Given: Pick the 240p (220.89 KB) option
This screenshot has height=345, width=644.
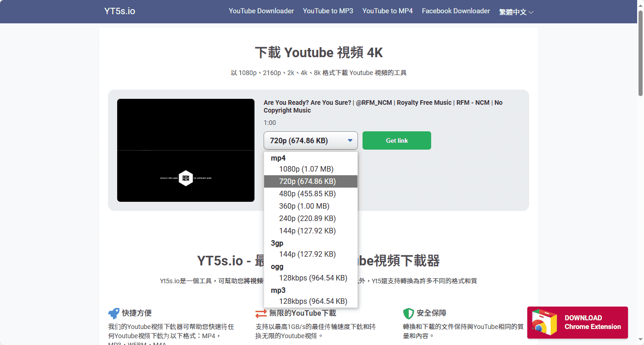Looking at the screenshot, I should 311,218.
